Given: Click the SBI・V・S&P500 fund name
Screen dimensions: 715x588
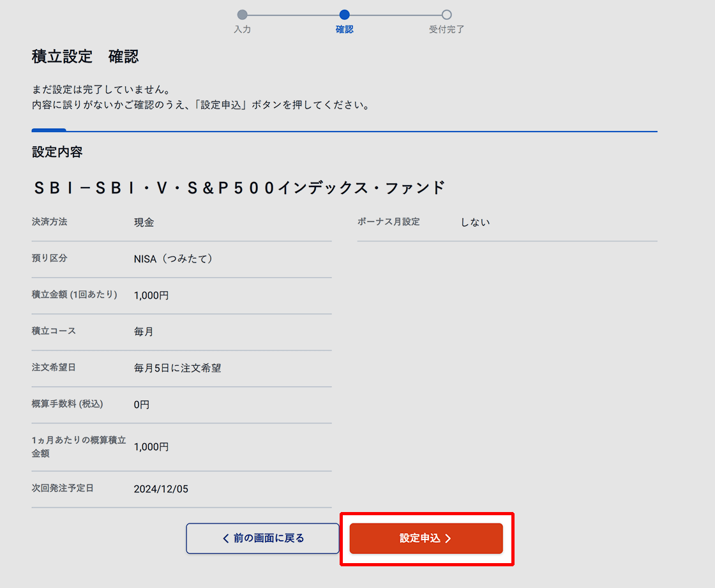Looking at the screenshot, I should [239, 188].
